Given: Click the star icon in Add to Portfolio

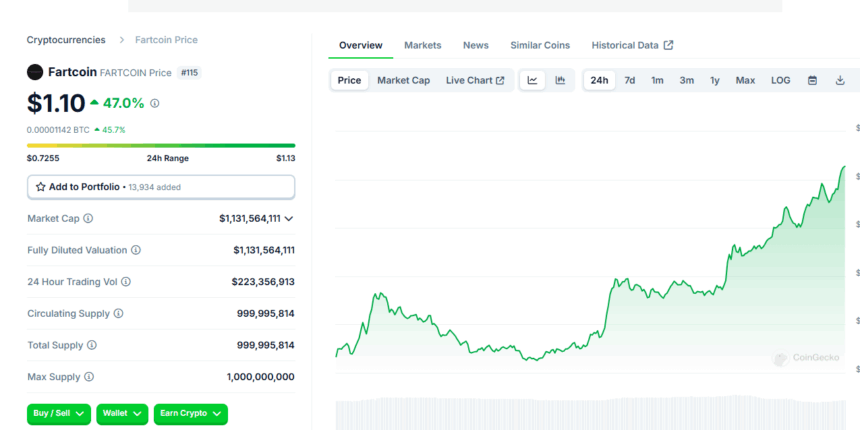Looking at the screenshot, I should pyautogui.click(x=41, y=187).
